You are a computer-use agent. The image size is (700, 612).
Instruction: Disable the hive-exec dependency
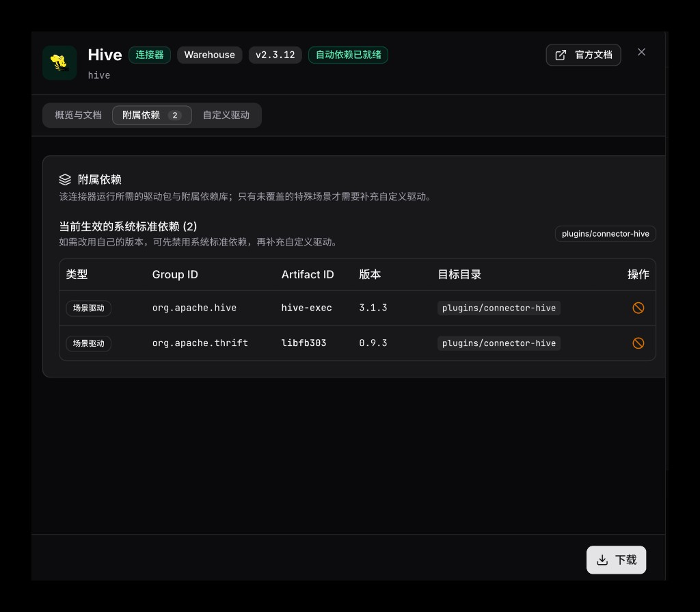[x=638, y=308]
